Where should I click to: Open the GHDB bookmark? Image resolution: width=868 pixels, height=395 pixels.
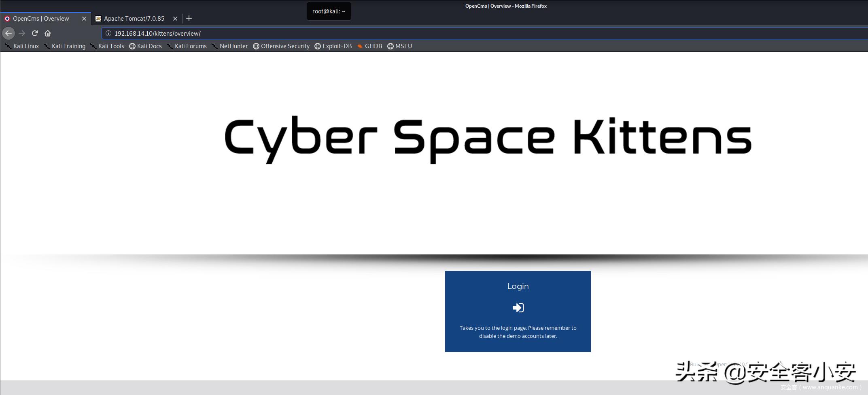[x=369, y=46]
